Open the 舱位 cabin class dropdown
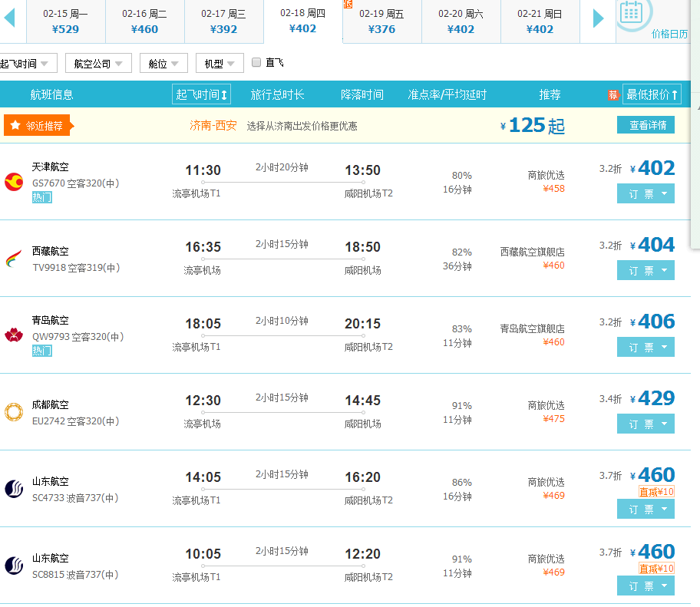This screenshot has width=700, height=607. (163, 63)
